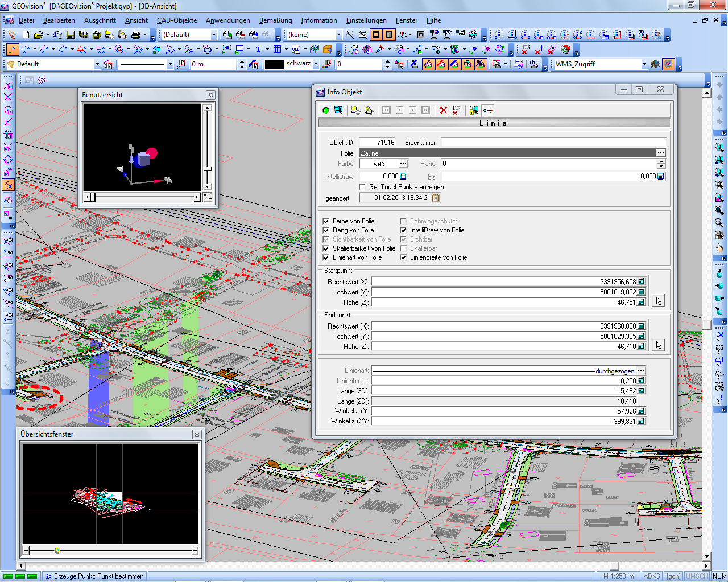This screenshot has height=582, width=728.
Task: Open the Bearbeiten menu
Action: (59, 20)
